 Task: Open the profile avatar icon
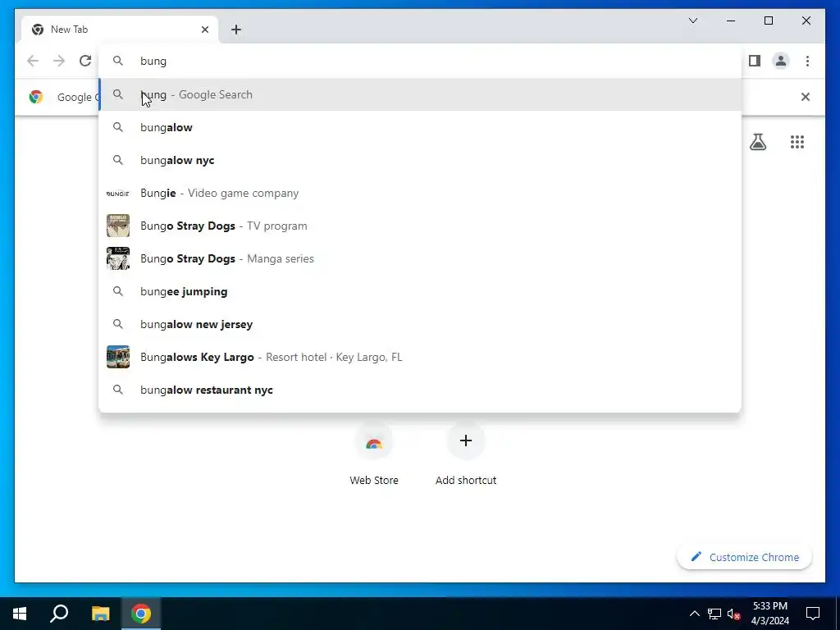[x=781, y=61]
